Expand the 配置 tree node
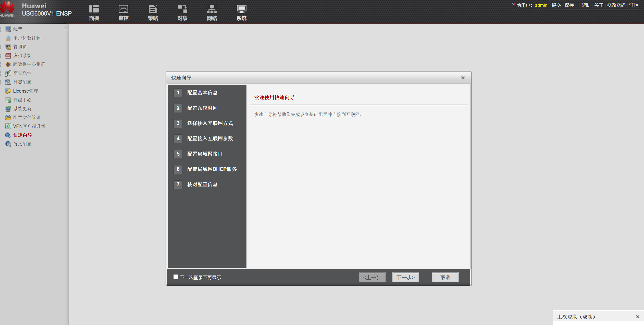This screenshot has width=644, height=325. coord(1,29)
